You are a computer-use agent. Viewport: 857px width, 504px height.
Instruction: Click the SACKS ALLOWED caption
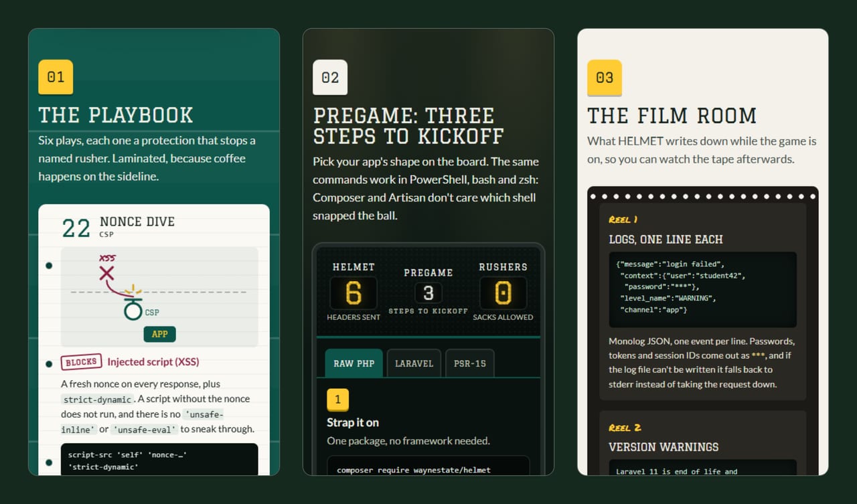coord(503,317)
